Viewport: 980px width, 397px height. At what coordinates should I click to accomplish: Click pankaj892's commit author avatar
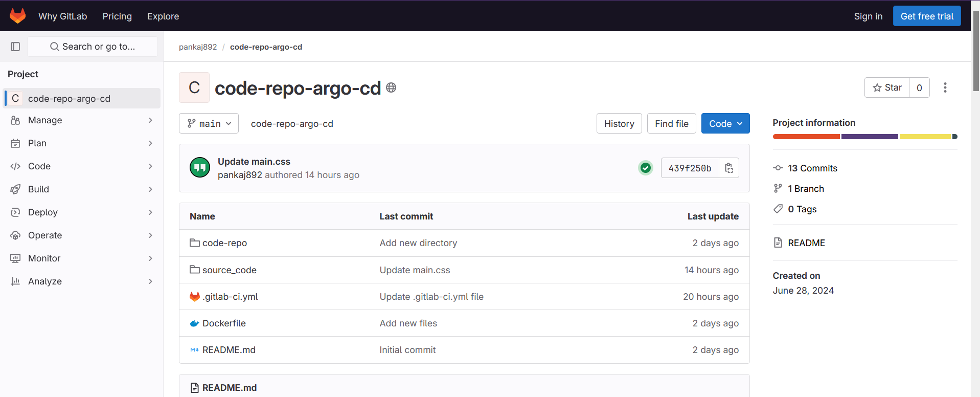coord(200,167)
